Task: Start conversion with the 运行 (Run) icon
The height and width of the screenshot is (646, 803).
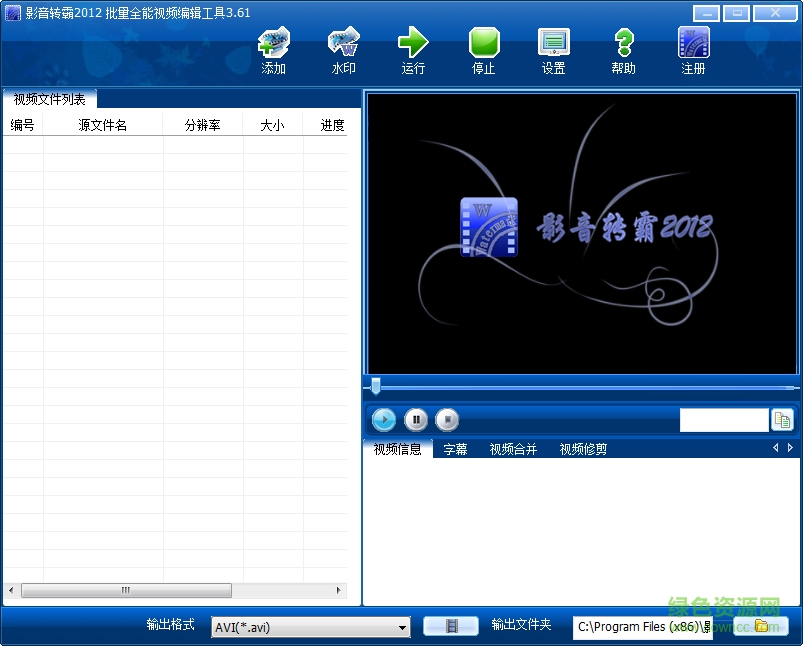Action: [413, 44]
